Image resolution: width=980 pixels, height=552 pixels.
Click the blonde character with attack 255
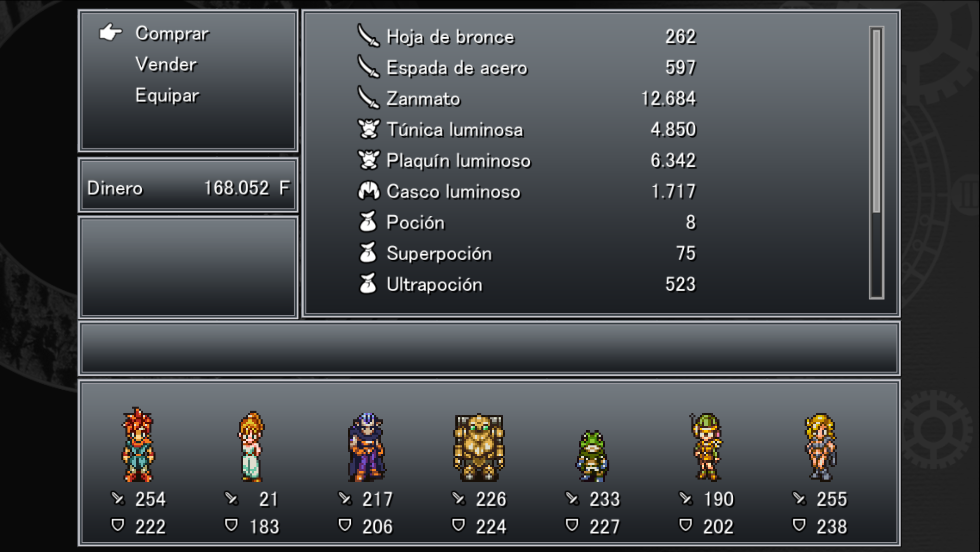[x=820, y=447]
